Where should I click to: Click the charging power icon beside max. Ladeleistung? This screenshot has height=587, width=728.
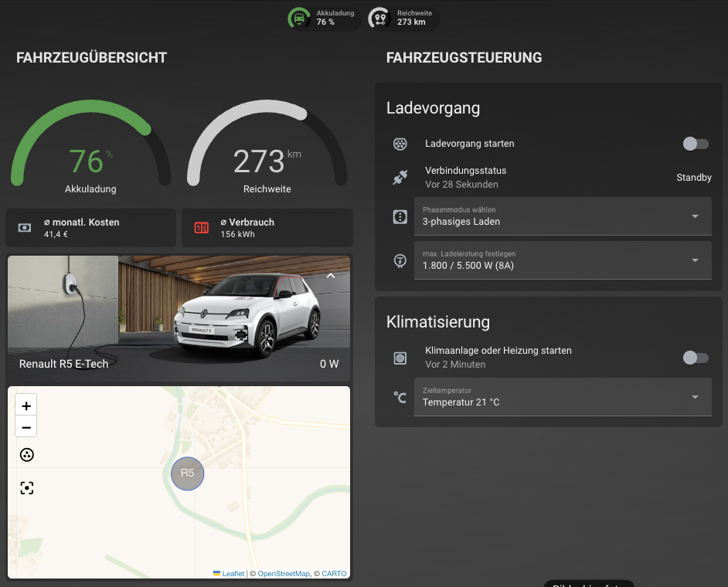tap(400, 260)
